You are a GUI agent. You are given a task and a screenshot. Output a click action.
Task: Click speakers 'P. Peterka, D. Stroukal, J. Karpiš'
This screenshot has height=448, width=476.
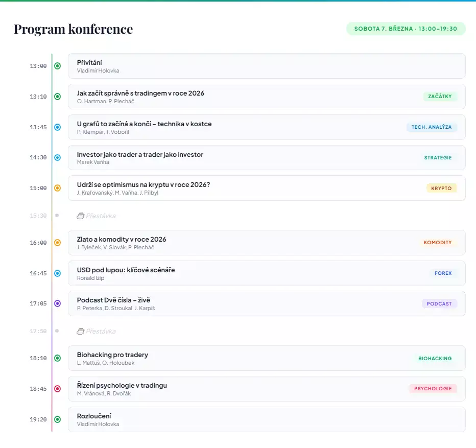point(116,308)
